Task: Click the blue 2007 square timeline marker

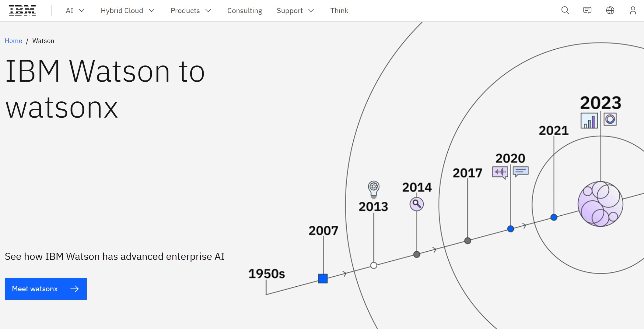Action: click(323, 278)
